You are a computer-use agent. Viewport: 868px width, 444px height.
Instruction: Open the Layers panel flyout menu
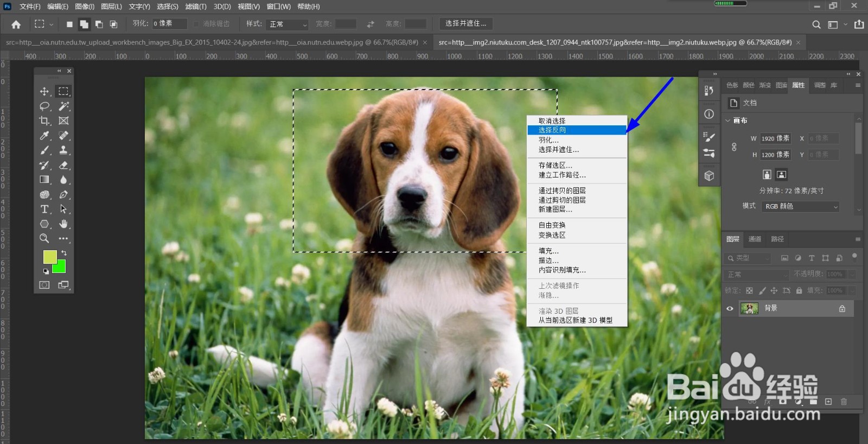pos(858,239)
